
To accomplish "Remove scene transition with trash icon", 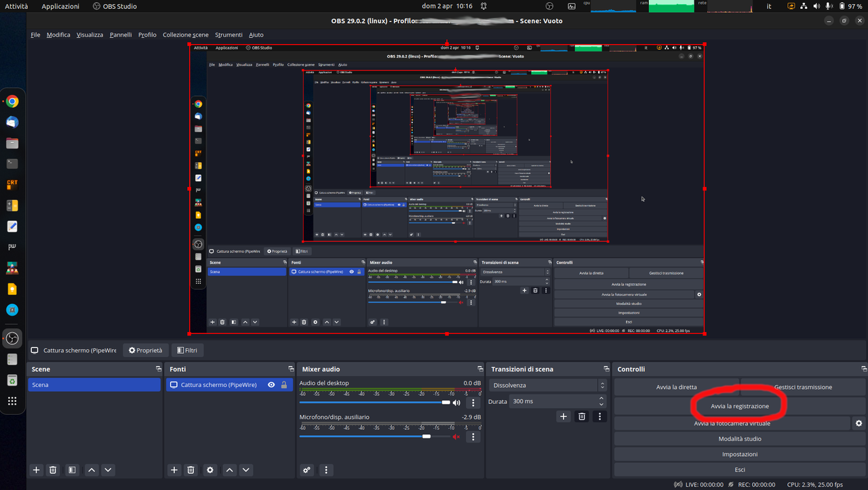I will coord(582,416).
